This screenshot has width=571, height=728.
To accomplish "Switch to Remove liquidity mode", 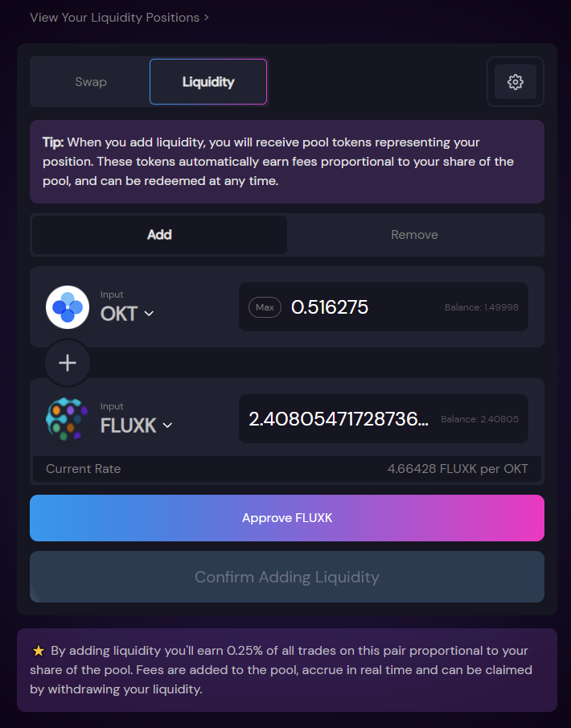I will [414, 235].
